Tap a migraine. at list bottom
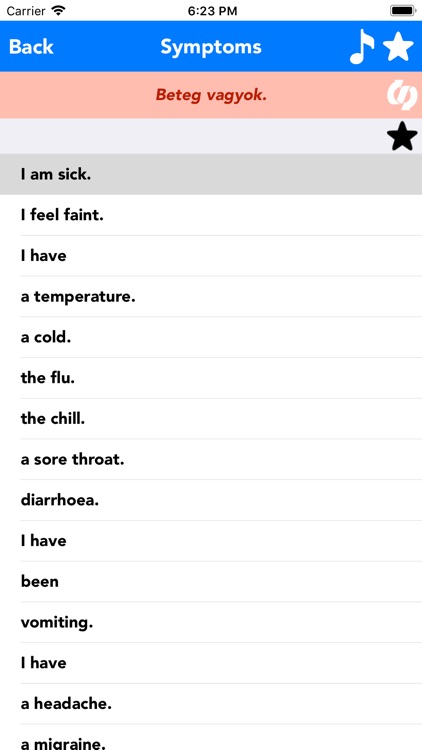422x750 pixels. (x=211, y=738)
